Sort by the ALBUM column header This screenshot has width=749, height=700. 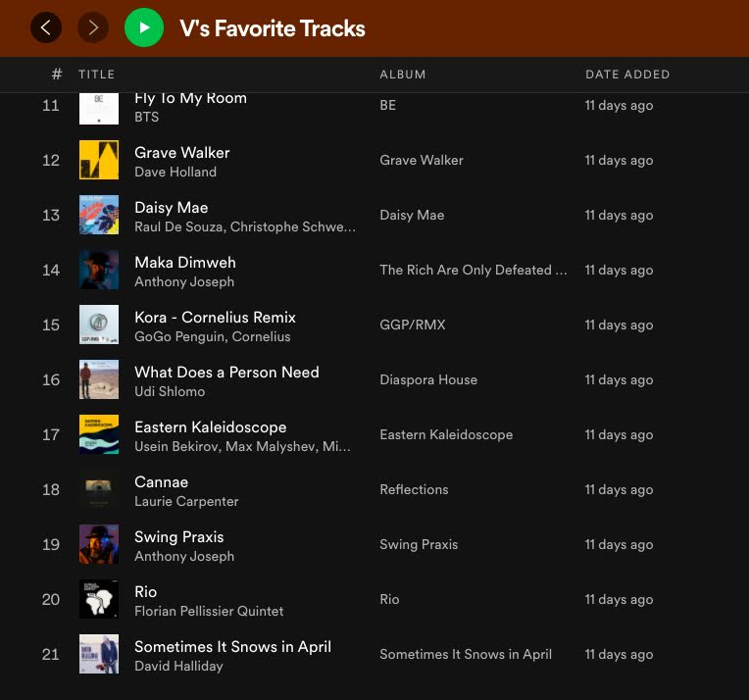(403, 75)
